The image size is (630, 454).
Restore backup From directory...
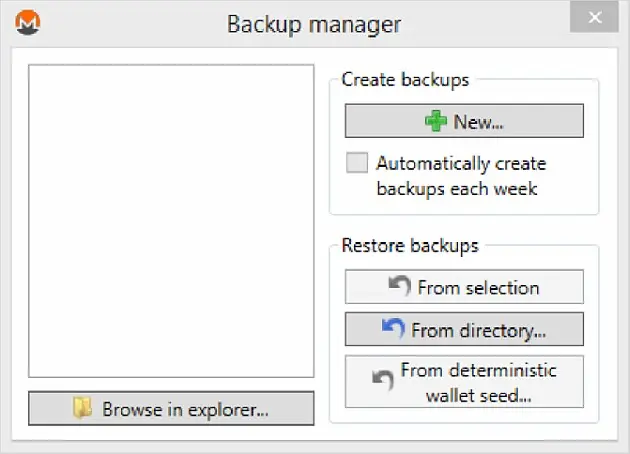pos(464,329)
